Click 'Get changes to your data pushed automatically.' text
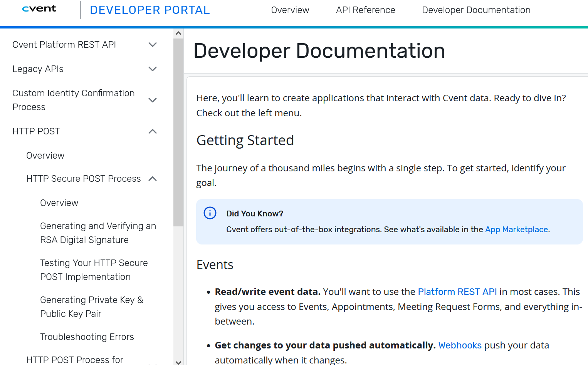Viewport: 588px width, 365px height. coord(325,345)
